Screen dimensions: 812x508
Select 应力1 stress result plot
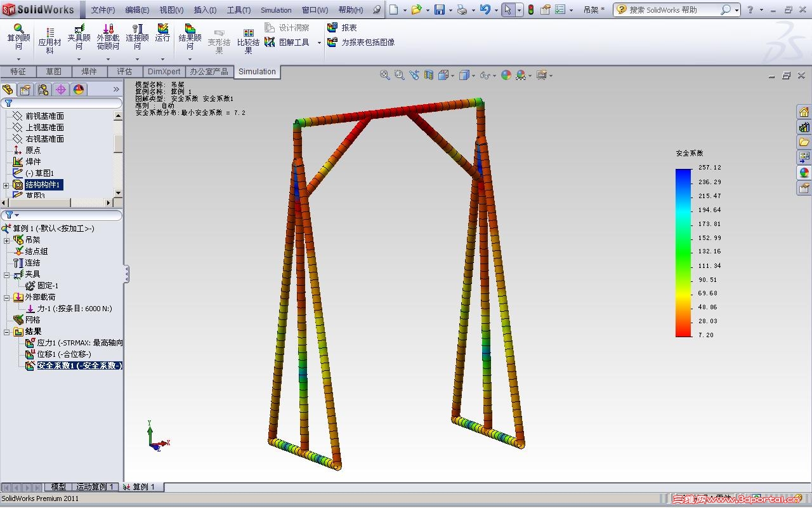(x=75, y=343)
